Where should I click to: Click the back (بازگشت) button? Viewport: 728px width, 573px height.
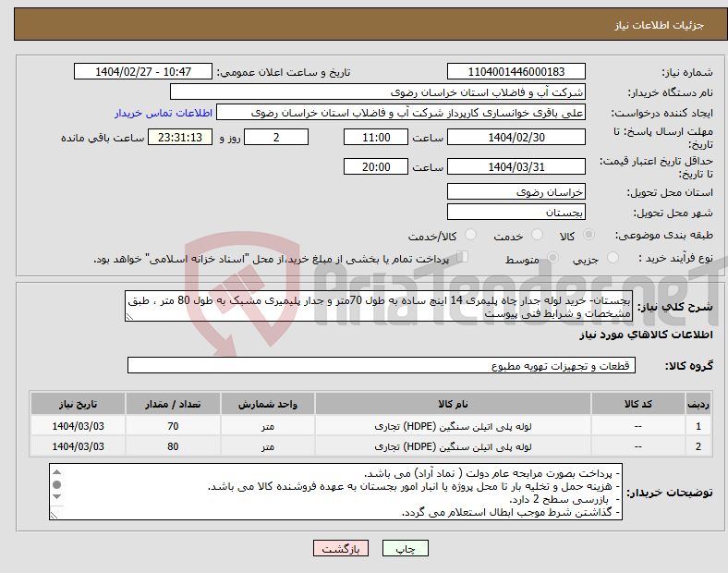click(341, 548)
